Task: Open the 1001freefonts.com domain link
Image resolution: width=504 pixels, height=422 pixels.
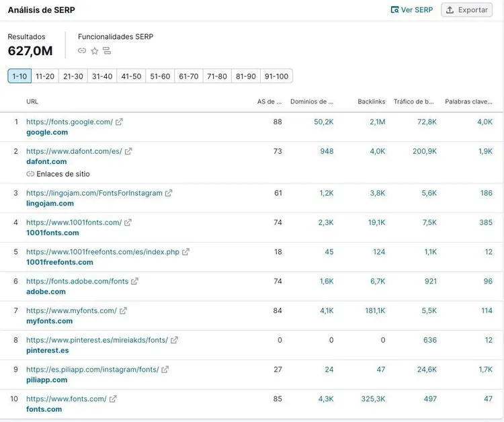Action: (59, 262)
